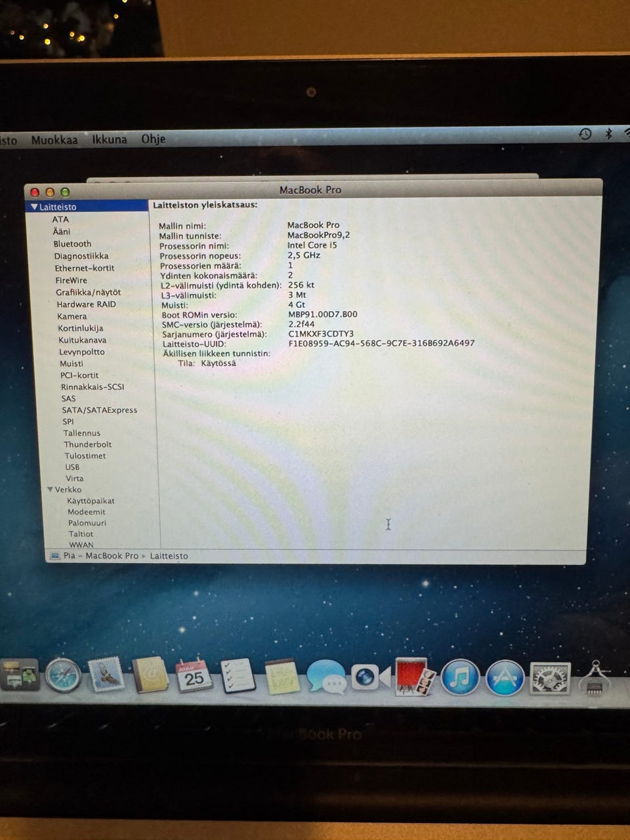Open the App Store icon in Dock
Screen dimensions: 630x840
point(505,678)
